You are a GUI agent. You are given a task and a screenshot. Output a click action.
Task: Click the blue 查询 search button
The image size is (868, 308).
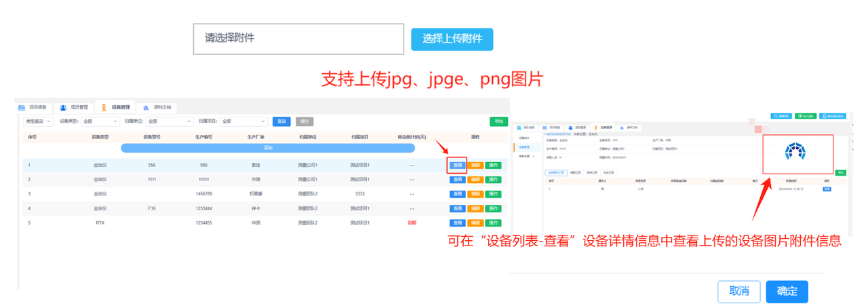281,121
